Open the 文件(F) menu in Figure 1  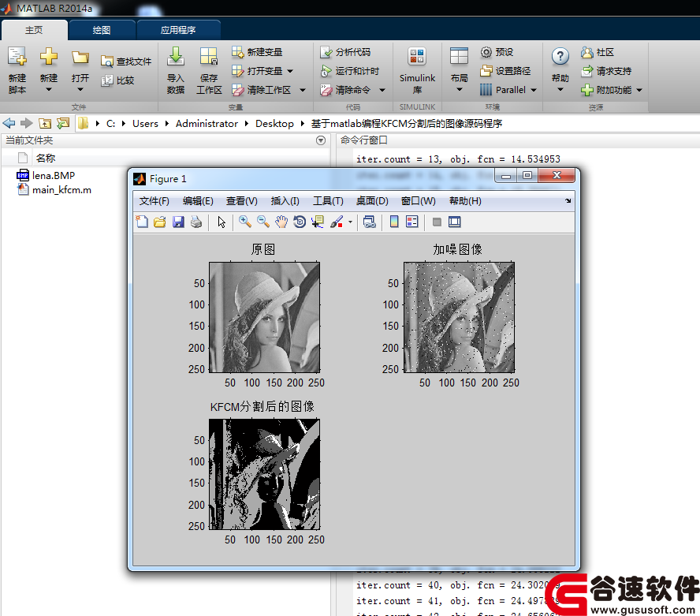click(154, 201)
